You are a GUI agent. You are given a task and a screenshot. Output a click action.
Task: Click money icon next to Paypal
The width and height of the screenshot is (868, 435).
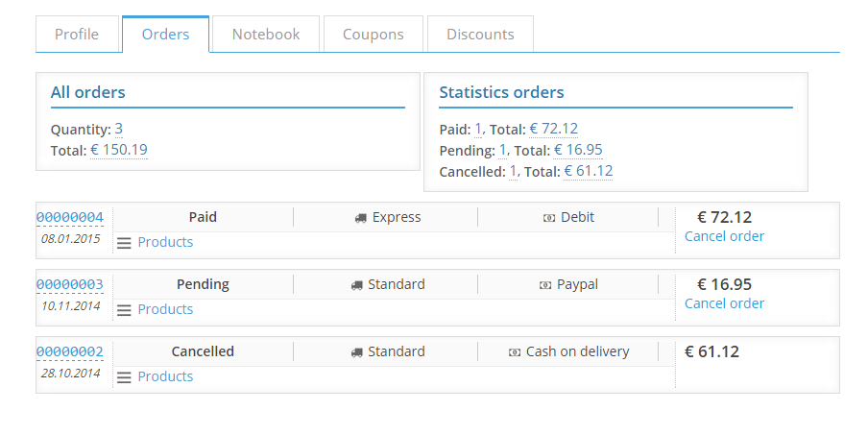tap(545, 285)
